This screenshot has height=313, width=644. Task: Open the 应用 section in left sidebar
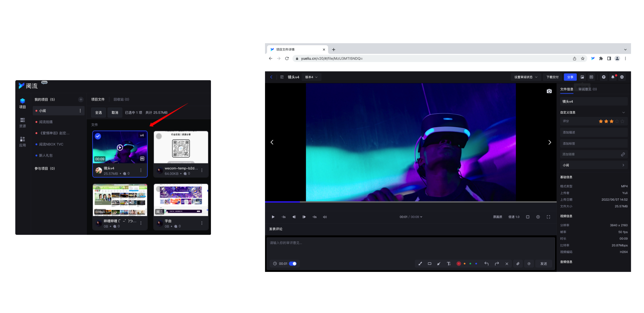click(22, 142)
